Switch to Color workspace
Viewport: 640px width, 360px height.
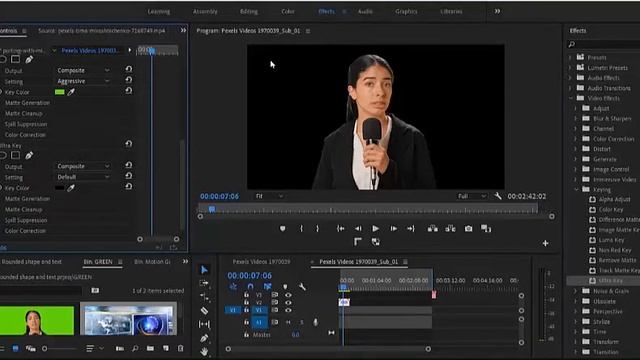tap(288, 11)
